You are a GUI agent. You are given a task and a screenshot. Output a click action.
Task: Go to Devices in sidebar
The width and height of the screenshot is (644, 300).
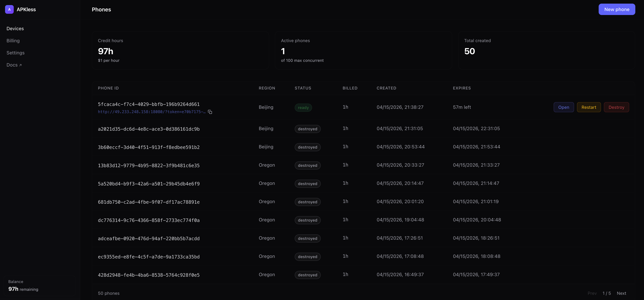click(15, 29)
